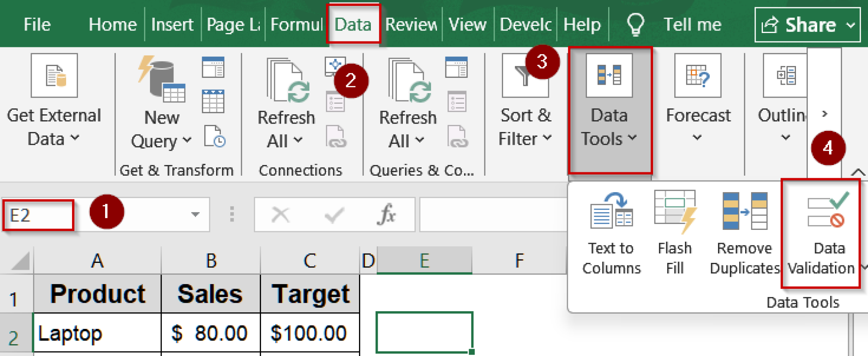Click the Insert Function fx icon
The image size is (868, 356).
[387, 215]
